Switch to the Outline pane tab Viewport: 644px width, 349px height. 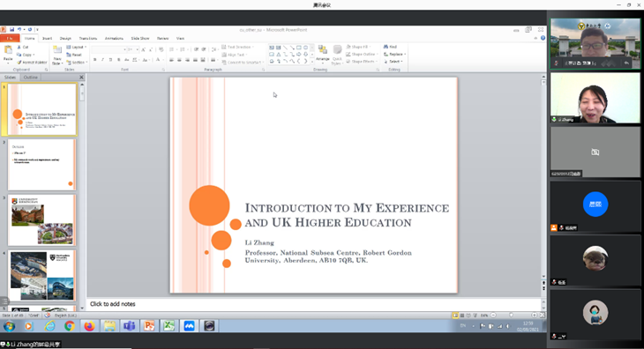30,77
